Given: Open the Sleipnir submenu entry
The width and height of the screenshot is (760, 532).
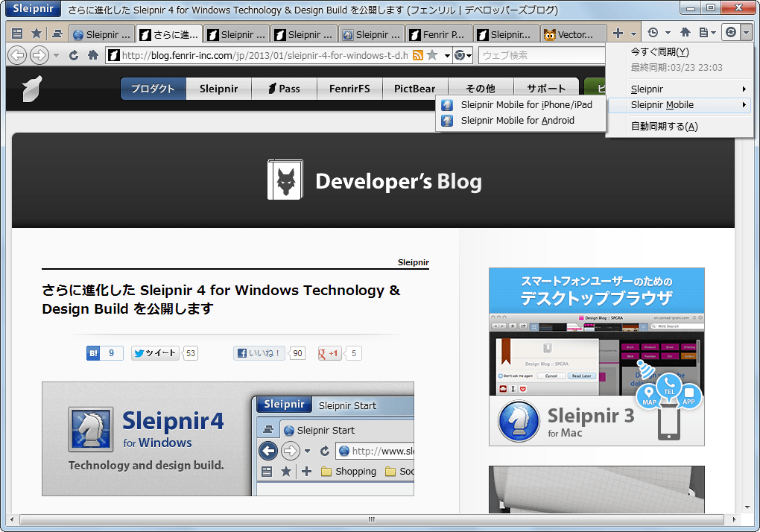Looking at the screenshot, I should (679, 89).
